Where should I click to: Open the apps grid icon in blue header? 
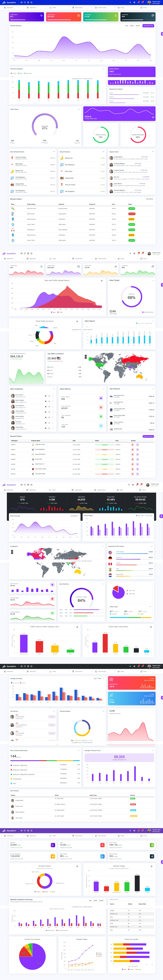(x=134, y=2)
